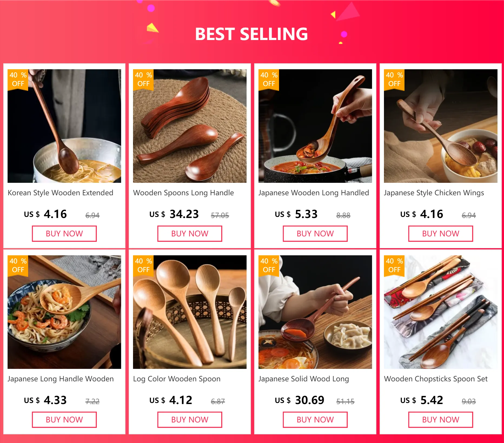504x443 pixels.
Task: Click BUY NOW under Wooden Spoons Long Handle
Action: click(190, 234)
